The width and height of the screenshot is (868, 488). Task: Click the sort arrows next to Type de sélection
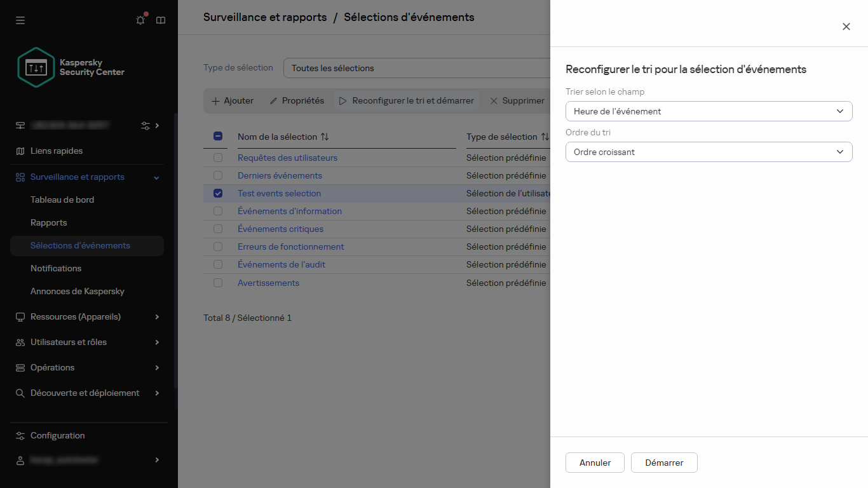click(x=545, y=137)
